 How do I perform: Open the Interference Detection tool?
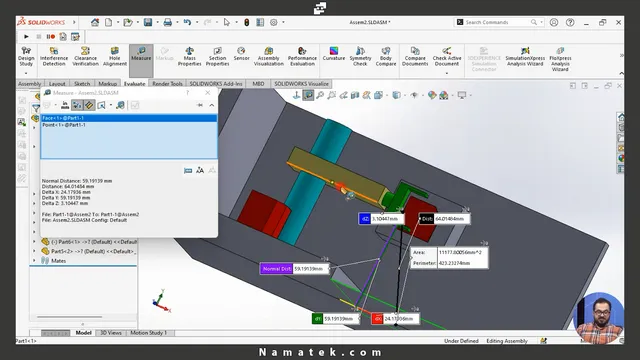pyautogui.click(x=54, y=56)
